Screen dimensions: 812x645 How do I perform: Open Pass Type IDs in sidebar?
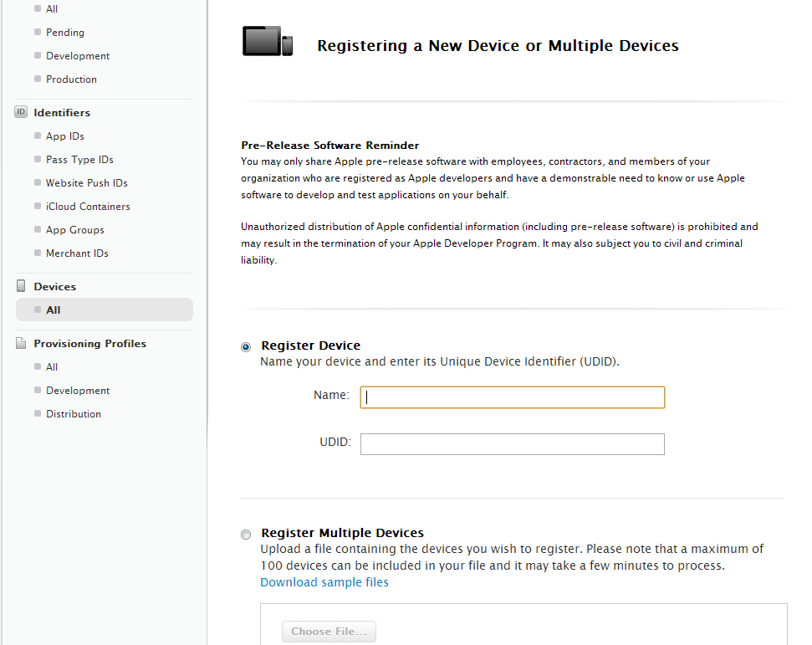(79, 159)
